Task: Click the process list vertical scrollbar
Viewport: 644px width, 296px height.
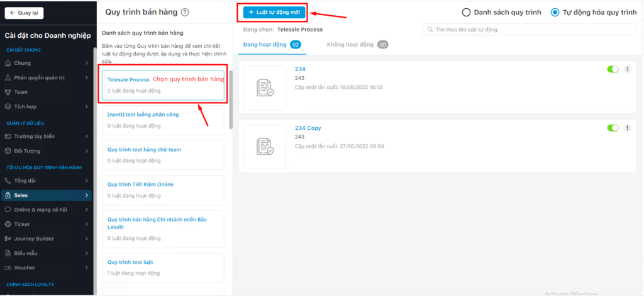Action: tap(231, 100)
